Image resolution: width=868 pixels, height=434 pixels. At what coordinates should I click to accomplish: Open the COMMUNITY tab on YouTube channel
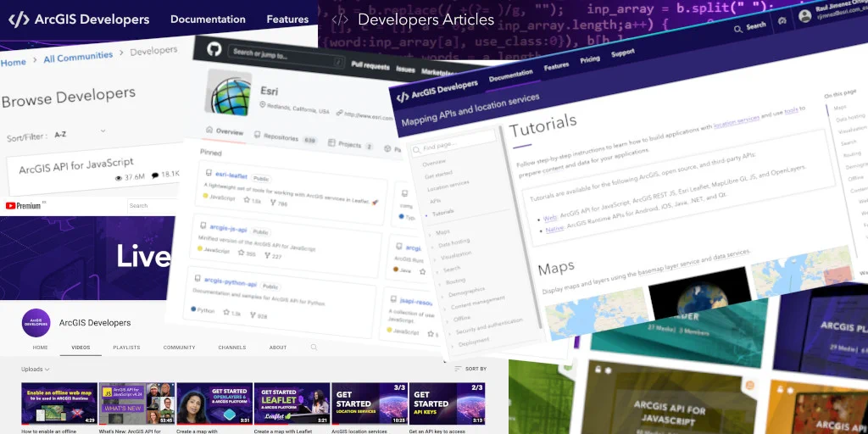point(180,348)
